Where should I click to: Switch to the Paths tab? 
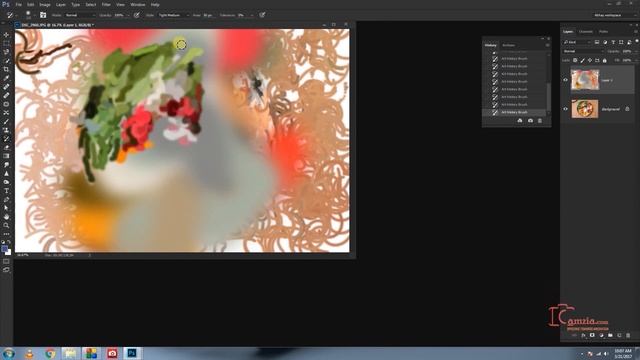[603, 31]
